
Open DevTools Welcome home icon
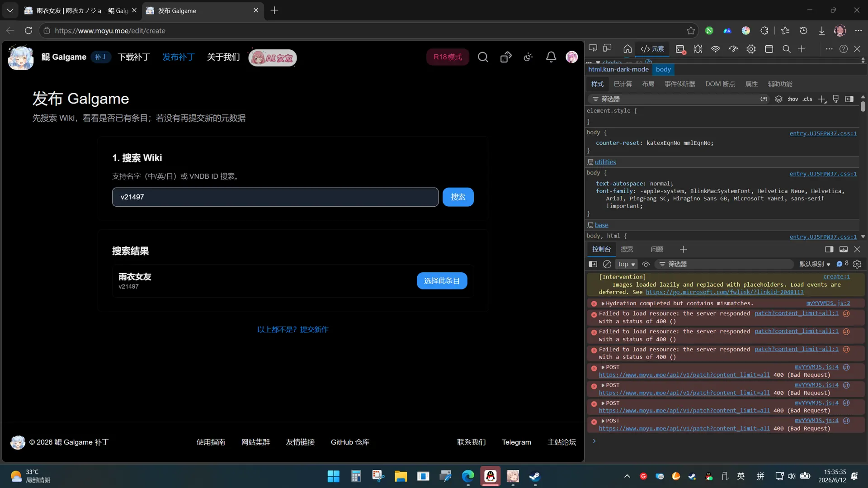[x=627, y=49]
